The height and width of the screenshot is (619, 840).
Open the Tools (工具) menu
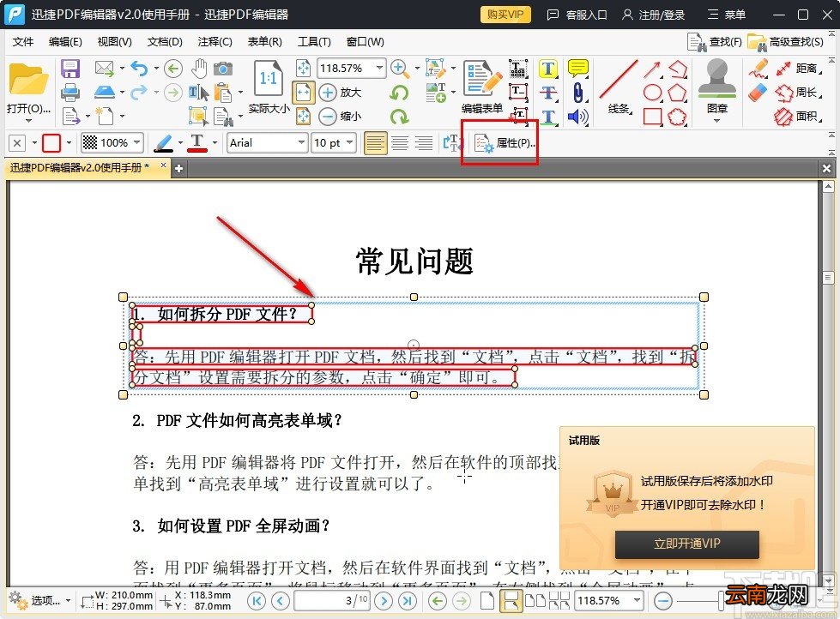click(314, 42)
